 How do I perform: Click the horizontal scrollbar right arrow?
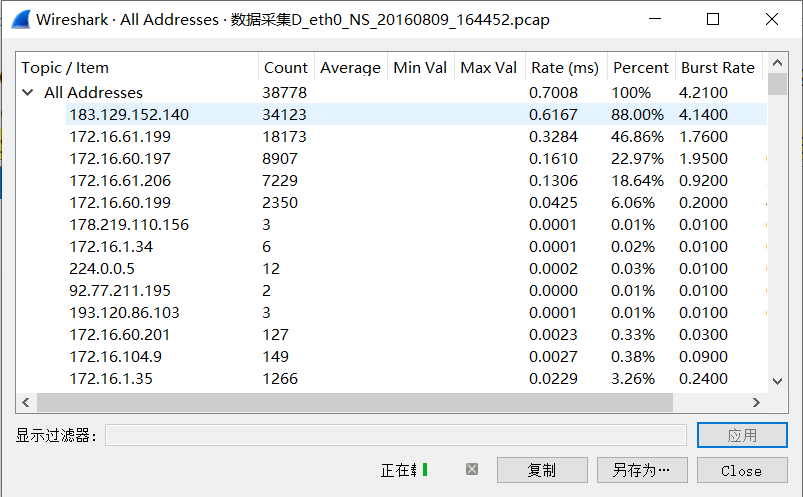point(756,402)
